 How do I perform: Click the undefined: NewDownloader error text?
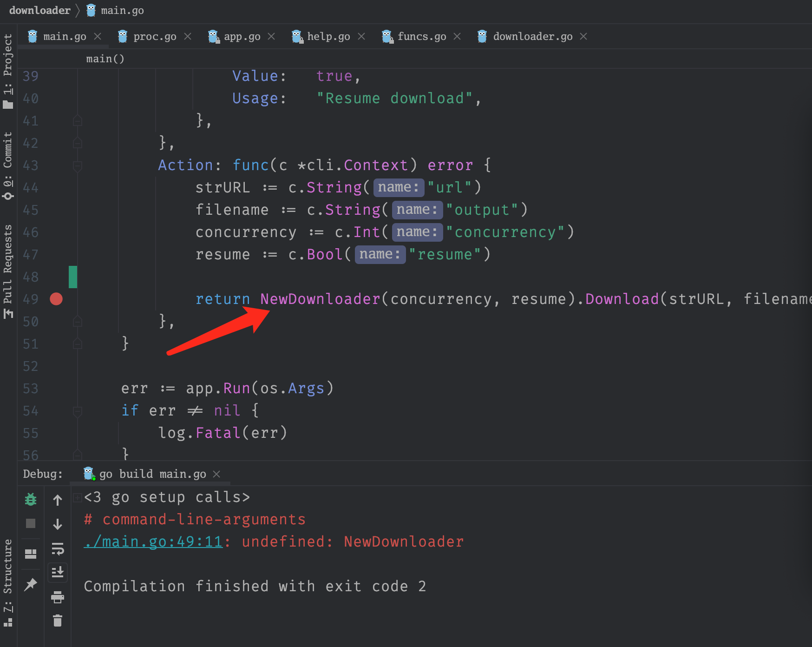(353, 541)
